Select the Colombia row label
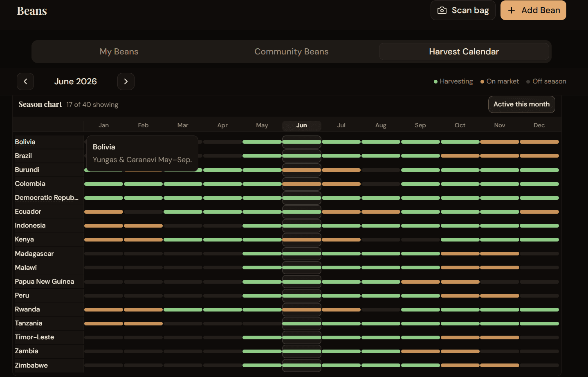The width and height of the screenshot is (588, 377). pos(30,183)
